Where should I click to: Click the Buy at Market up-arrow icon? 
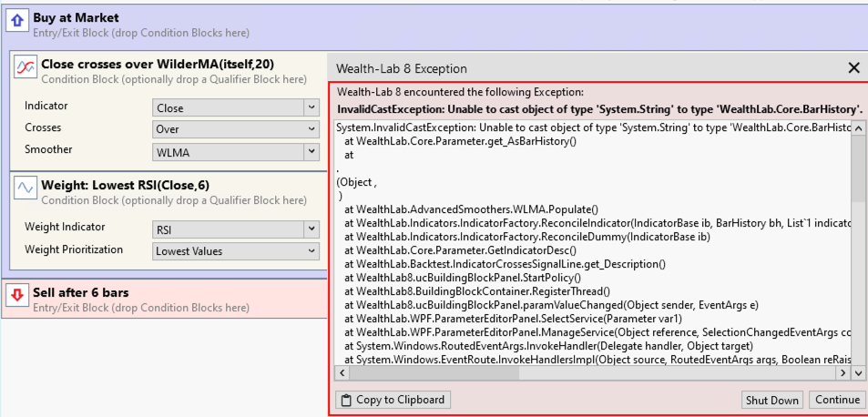17,21
